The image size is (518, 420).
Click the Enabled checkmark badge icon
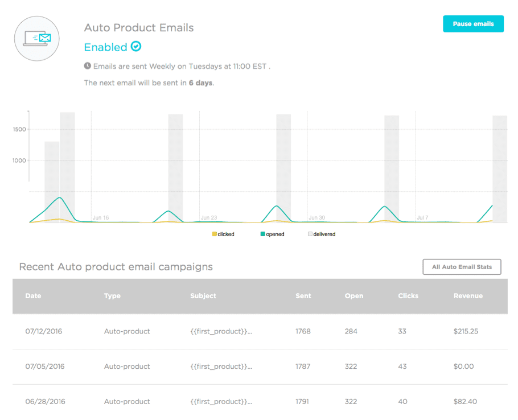pyautogui.click(x=136, y=47)
